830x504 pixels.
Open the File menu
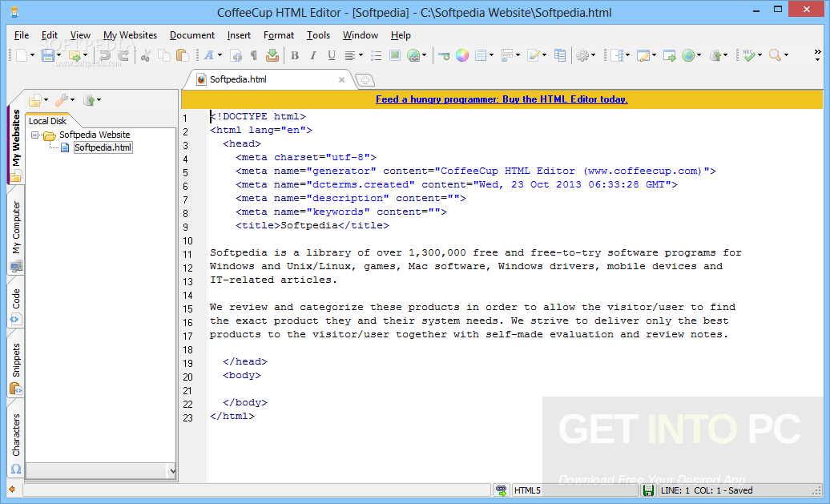pos(22,35)
